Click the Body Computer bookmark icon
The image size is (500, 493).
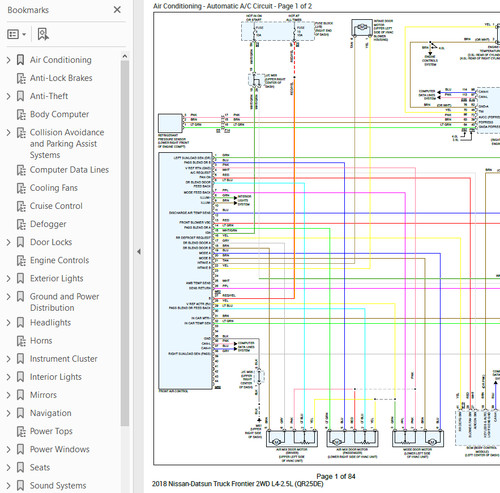tap(21, 114)
